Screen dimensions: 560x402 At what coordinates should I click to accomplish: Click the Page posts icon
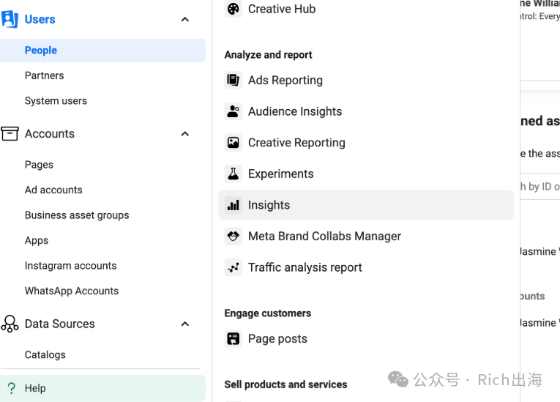click(233, 338)
